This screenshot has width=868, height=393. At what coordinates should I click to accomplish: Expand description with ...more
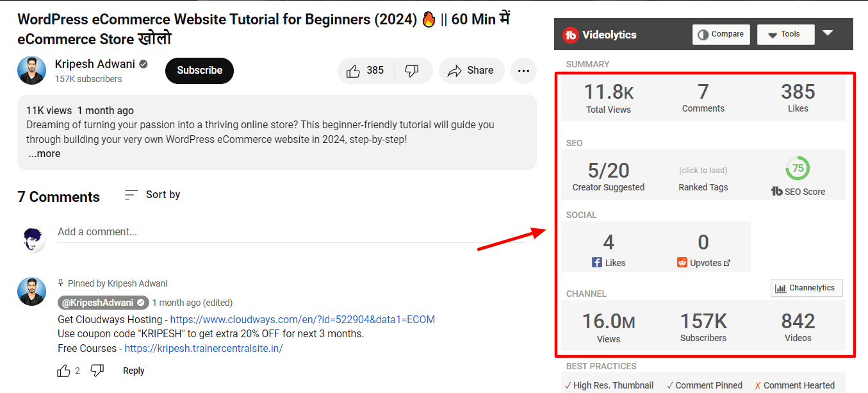coord(44,154)
